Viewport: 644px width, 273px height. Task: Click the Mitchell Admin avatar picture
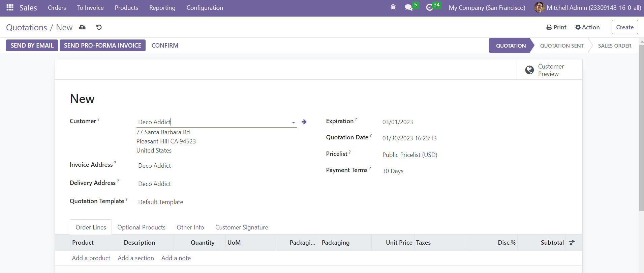point(539,7)
